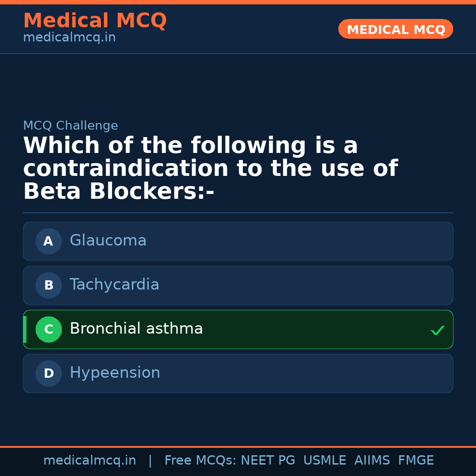The height and width of the screenshot is (476, 476).
Task: Click the green checkmark on Bronchial asthma
Action: (437, 330)
